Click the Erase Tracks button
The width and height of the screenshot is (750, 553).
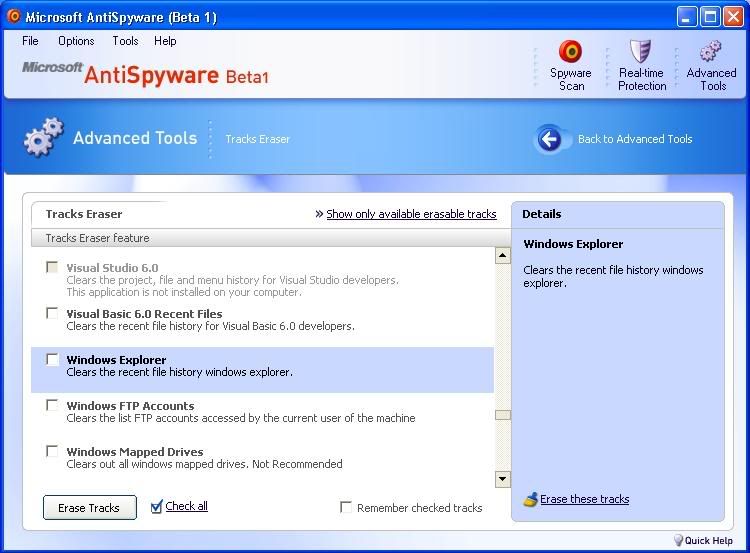point(89,508)
